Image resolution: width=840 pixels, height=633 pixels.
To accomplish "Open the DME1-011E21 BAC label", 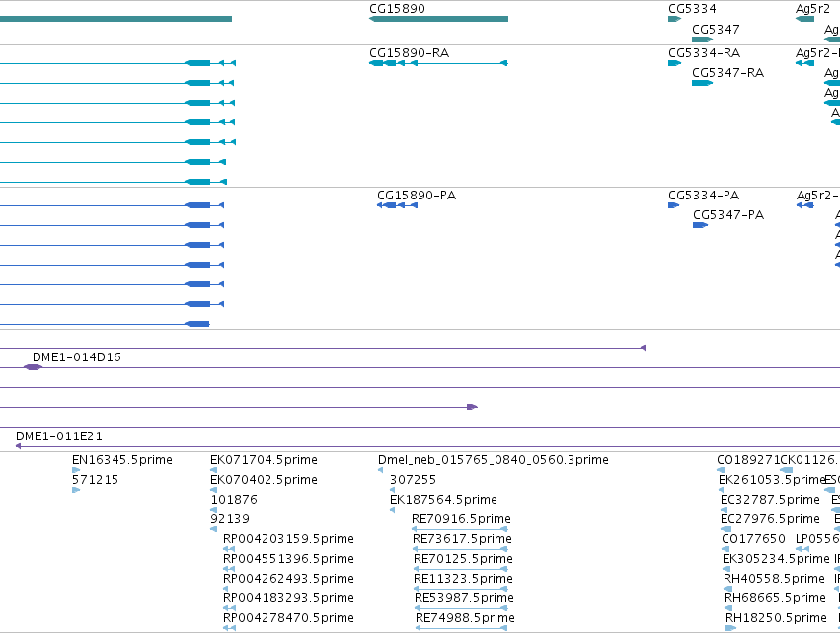I will 59,436.
